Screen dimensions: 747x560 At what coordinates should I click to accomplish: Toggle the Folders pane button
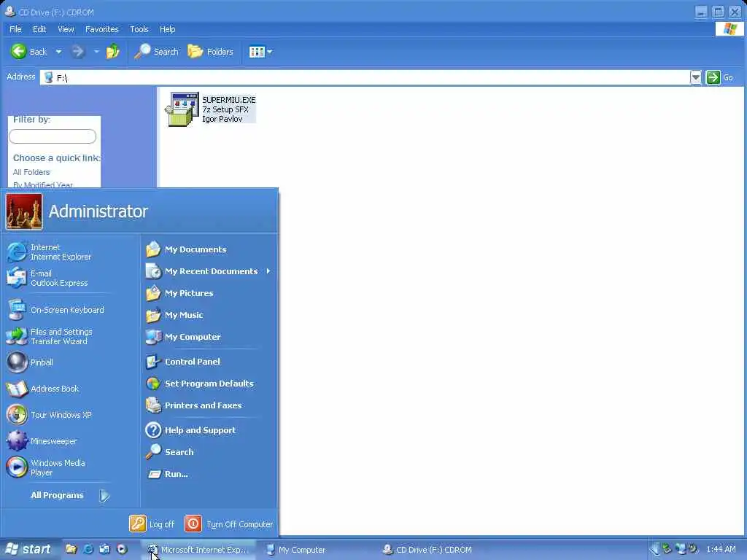(x=210, y=52)
